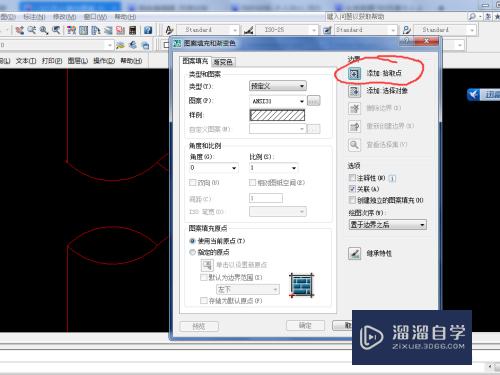Toggle the Default to boundary extents (默认为边界范围) checkbox

203,277
